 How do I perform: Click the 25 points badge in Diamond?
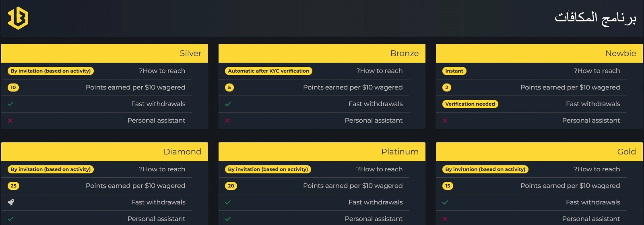click(14, 186)
